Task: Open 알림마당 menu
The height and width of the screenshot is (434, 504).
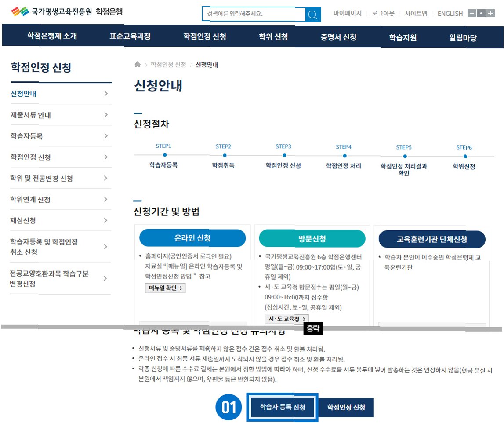Action: click(x=463, y=38)
